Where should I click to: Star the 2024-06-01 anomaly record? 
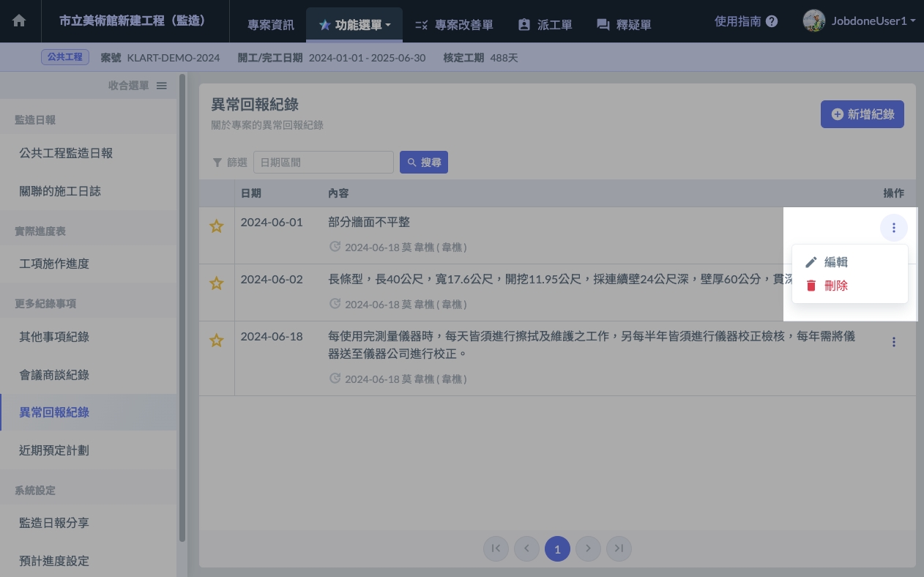(216, 226)
